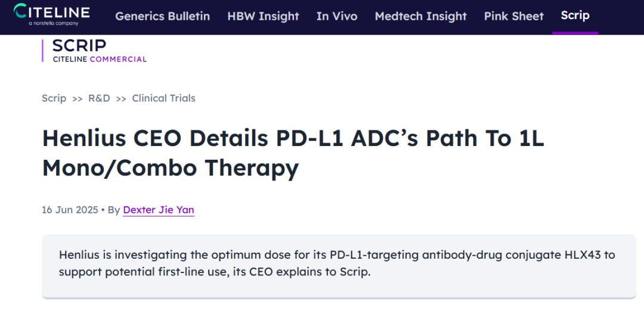Click purple vertical bar beside SCRIP logo
This screenshot has height=310, width=644.
tap(42, 51)
